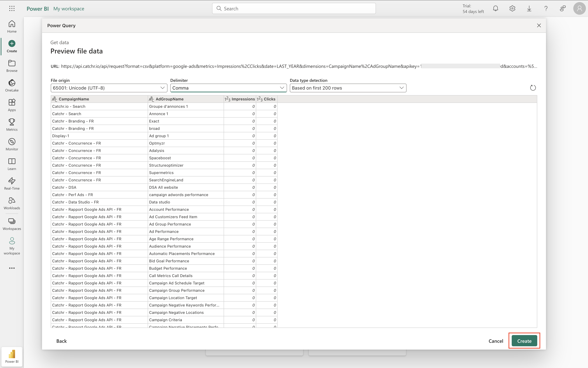Refresh the file data preview

(533, 88)
